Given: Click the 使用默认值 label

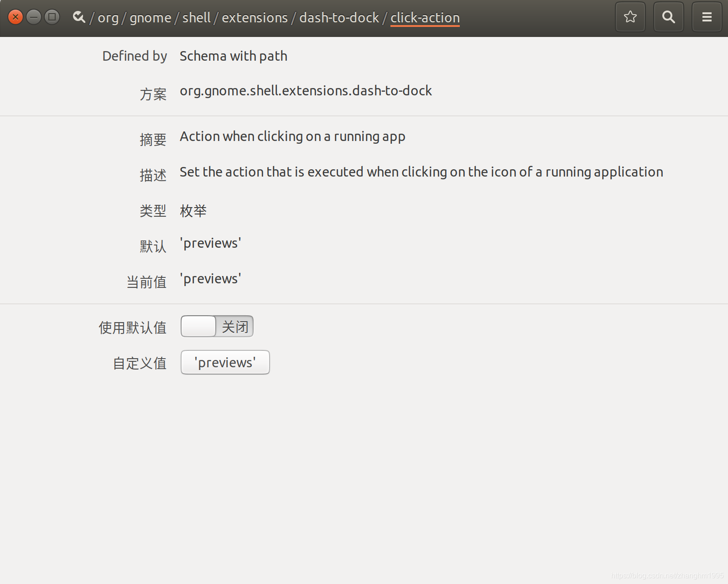Looking at the screenshot, I should coord(133,328).
